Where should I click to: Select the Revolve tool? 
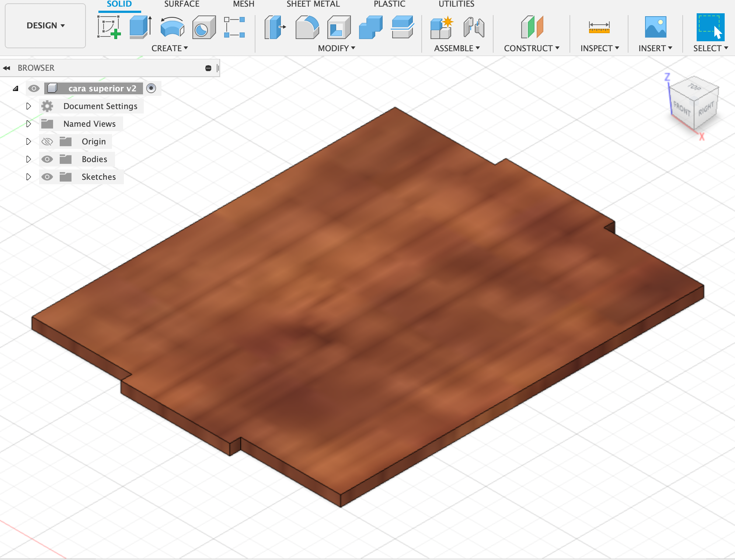click(x=172, y=27)
